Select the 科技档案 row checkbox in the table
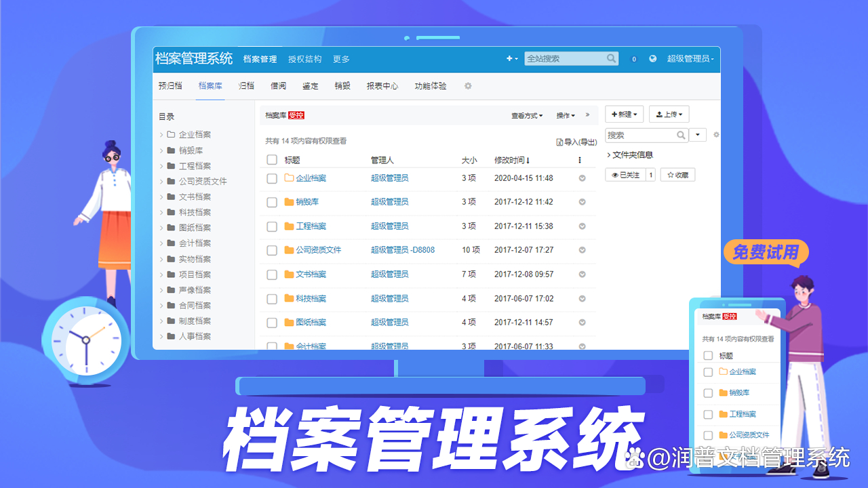The image size is (868, 488). pos(272,299)
